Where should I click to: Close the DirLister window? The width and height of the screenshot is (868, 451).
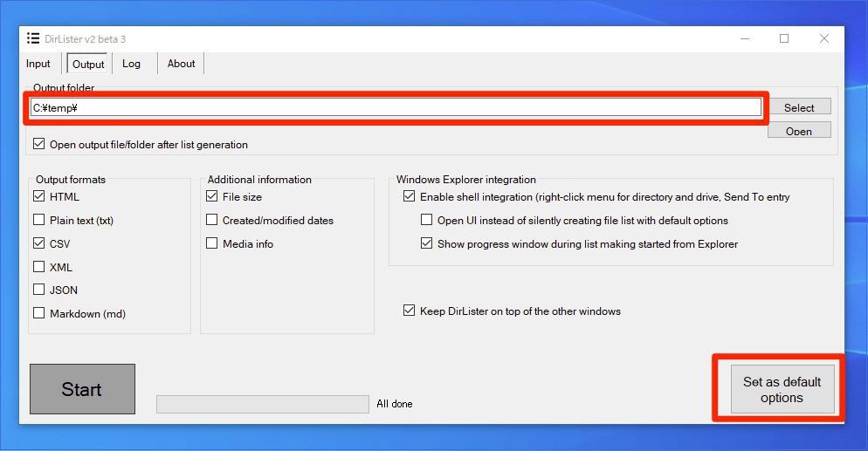click(824, 38)
